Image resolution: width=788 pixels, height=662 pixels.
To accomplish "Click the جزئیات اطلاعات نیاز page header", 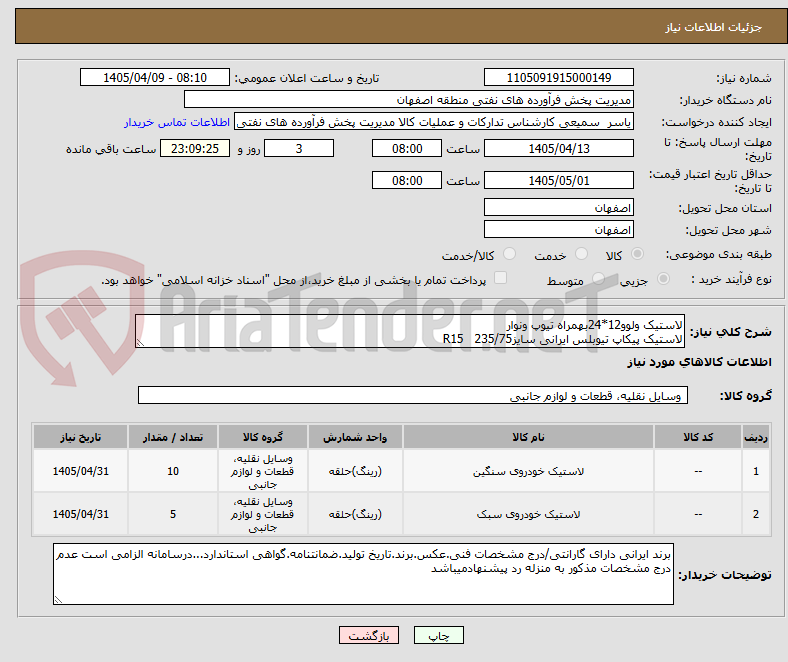I will 714,27.
